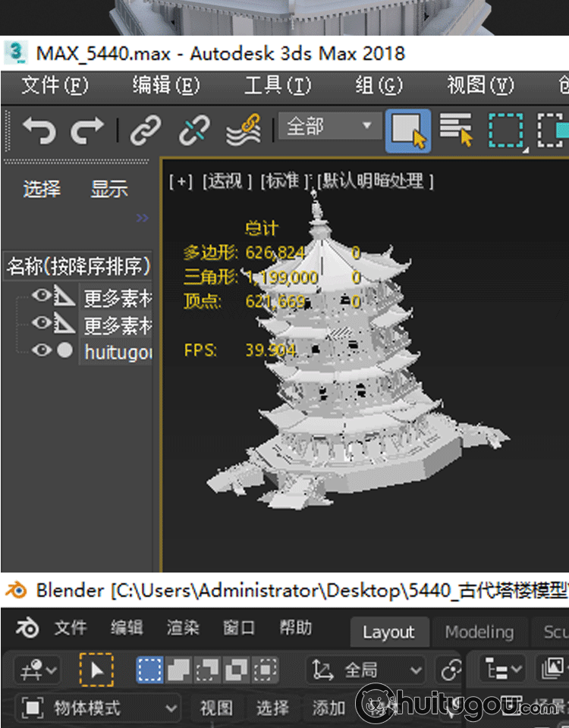The width and height of the screenshot is (569, 728).
Task: Open Blender's pivot point link icon dropdown
Action: 450,670
